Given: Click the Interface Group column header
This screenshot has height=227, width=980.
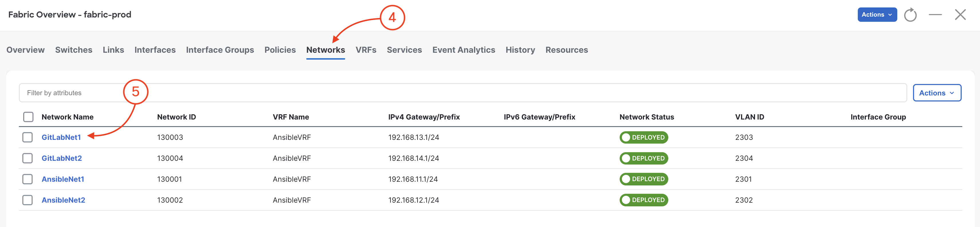Looking at the screenshot, I should [878, 117].
